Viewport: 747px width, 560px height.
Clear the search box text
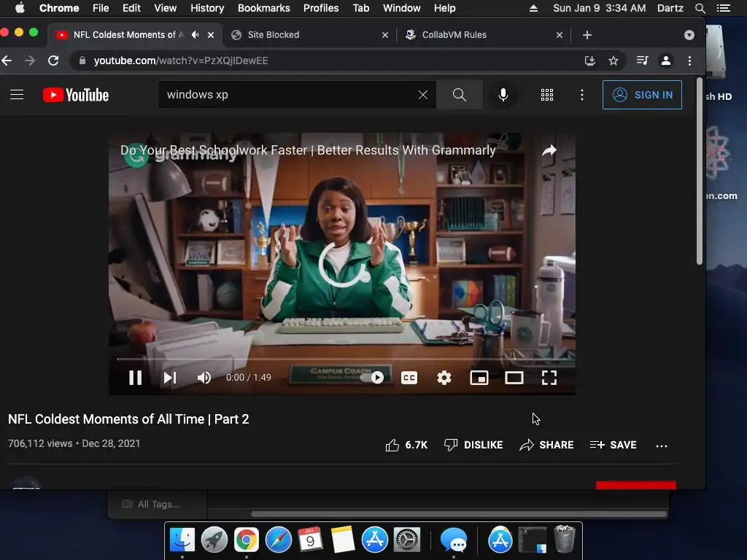tap(423, 95)
